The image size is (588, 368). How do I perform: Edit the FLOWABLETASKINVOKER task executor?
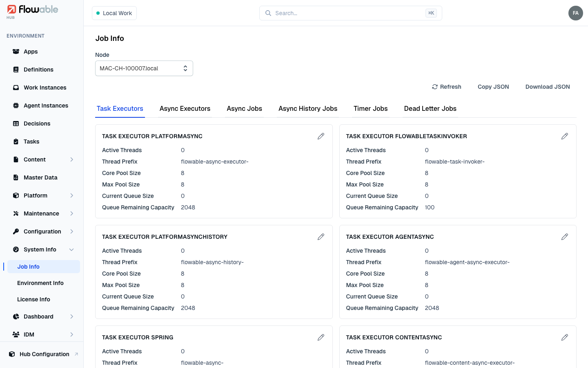pyautogui.click(x=565, y=136)
